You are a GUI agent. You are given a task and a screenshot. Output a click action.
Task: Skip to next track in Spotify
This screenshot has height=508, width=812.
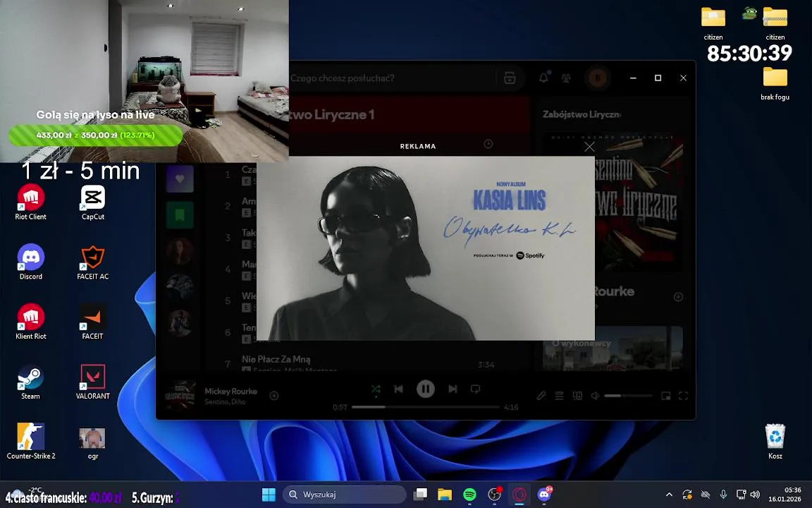[453, 389]
